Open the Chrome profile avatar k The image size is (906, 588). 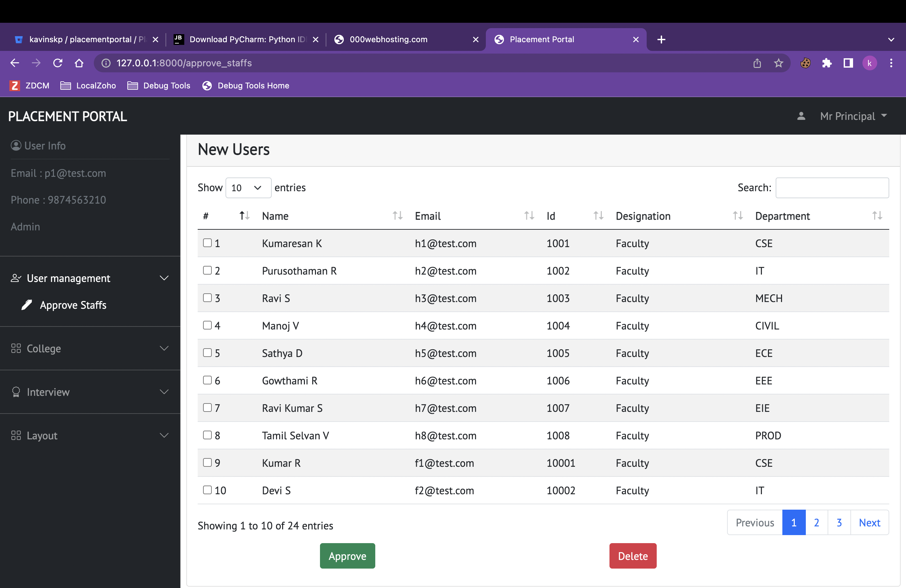point(869,63)
